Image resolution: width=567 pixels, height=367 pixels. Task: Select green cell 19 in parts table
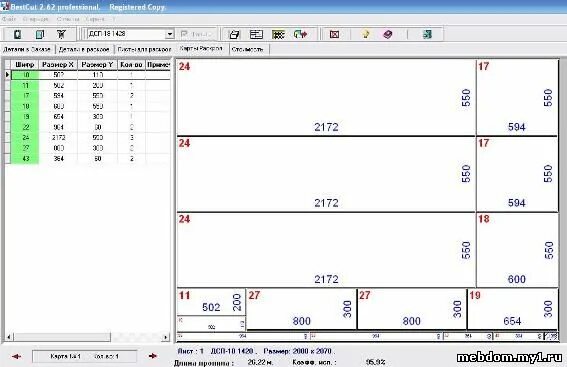(25, 117)
